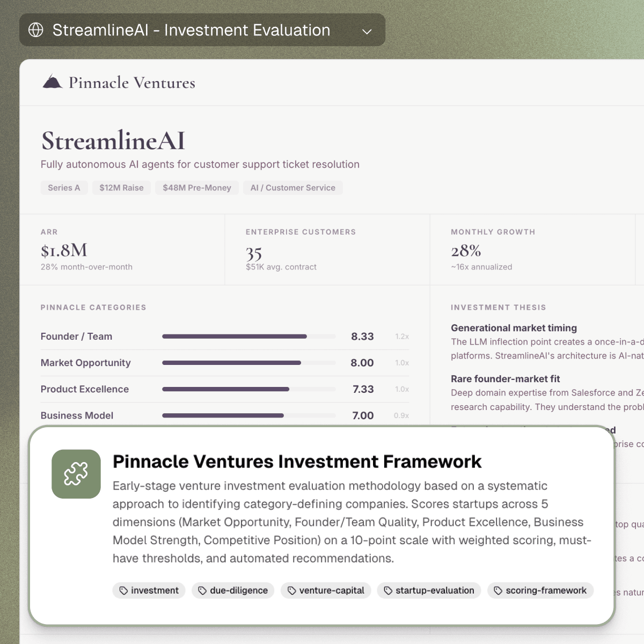Select the due-diligence tag
The width and height of the screenshot is (644, 644).
click(x=233, y=590)
